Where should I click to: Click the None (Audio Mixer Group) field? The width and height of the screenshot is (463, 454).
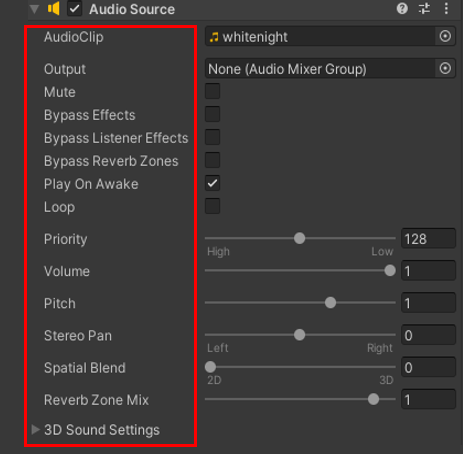point(320,69)
